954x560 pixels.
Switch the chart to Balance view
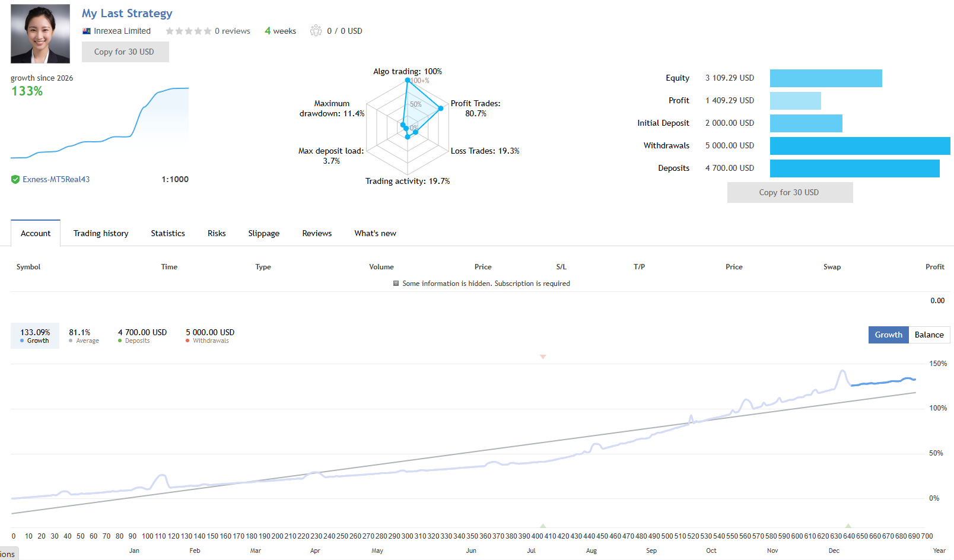click(929, 335)
